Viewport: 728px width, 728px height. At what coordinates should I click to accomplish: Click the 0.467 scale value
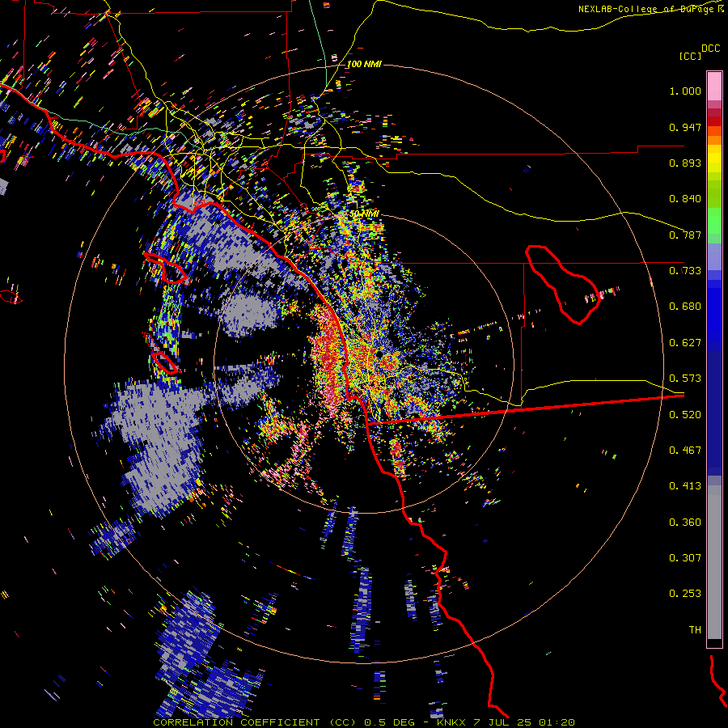tap(685, 451)
